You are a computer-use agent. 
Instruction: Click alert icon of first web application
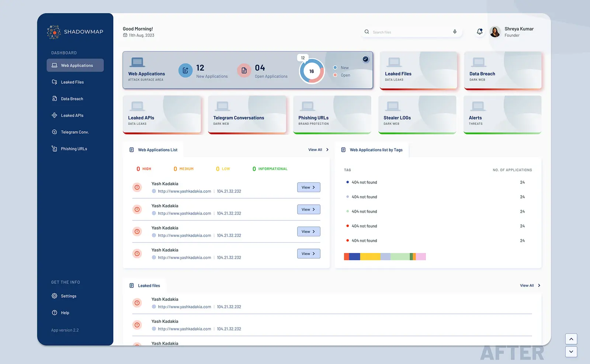tap(137, 187)
